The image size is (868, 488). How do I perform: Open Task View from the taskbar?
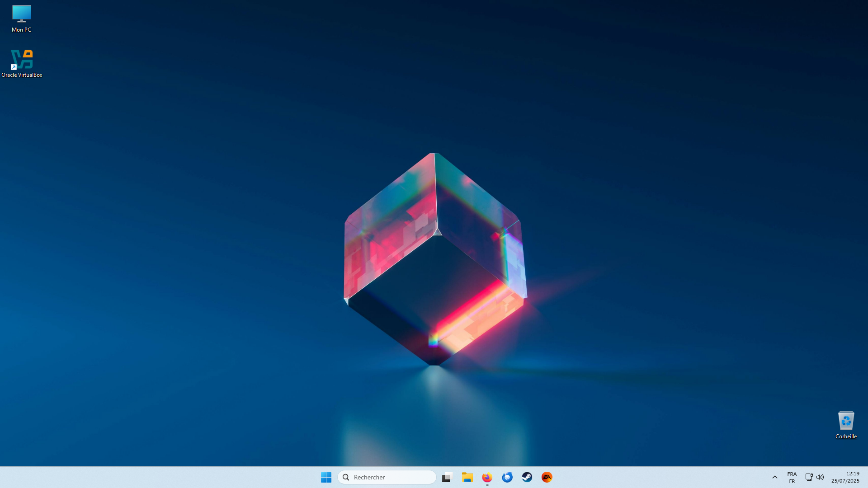pos(447,477)
